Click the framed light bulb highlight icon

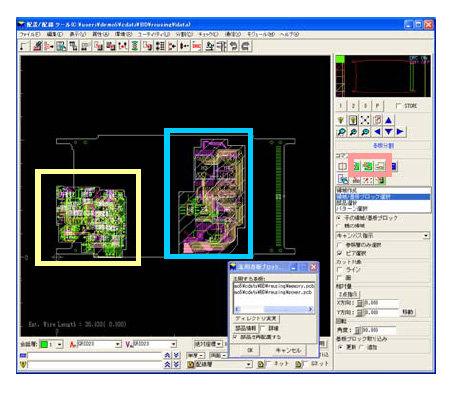(353, 120)
